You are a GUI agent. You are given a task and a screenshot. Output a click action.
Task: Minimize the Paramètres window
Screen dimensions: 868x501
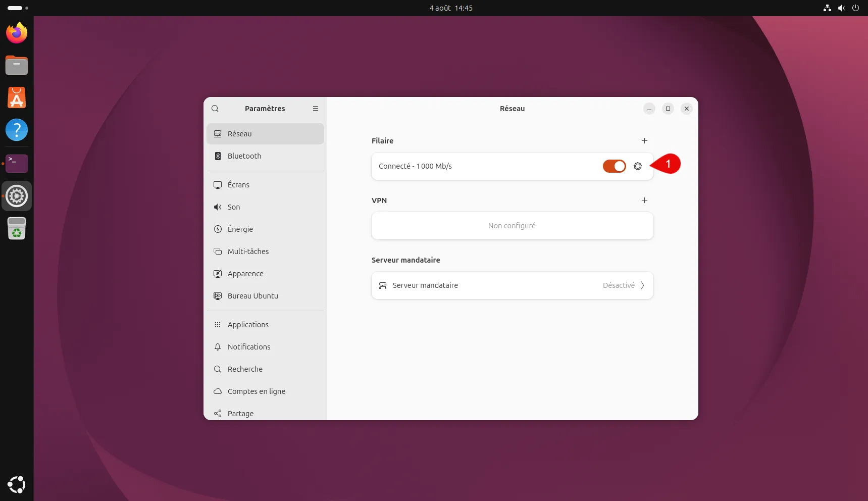pos(649,109)
